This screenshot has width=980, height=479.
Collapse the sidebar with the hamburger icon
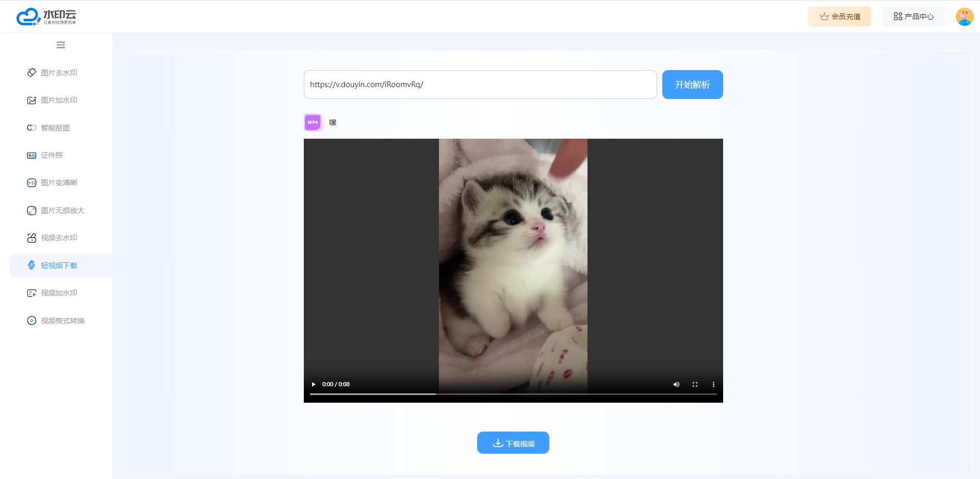click(61, 45)
